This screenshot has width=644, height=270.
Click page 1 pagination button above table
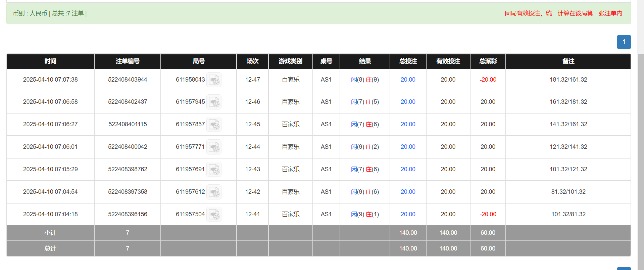[624, 42]
